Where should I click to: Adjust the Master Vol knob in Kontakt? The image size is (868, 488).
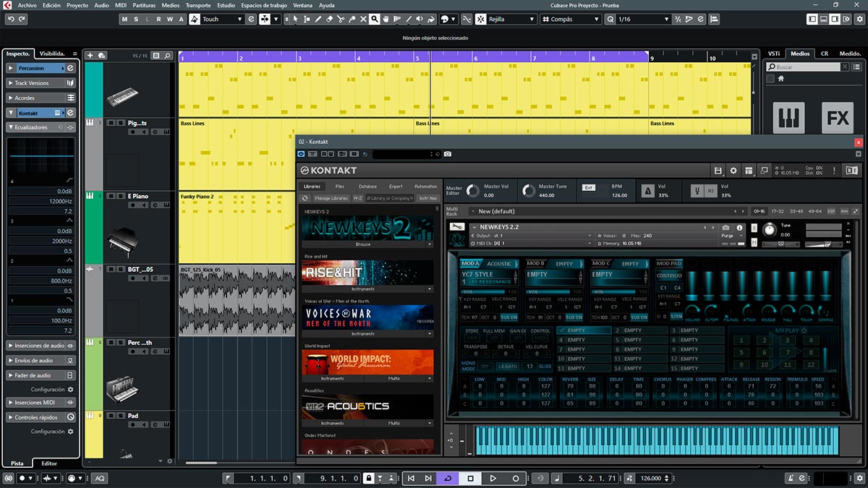point(473,191)
